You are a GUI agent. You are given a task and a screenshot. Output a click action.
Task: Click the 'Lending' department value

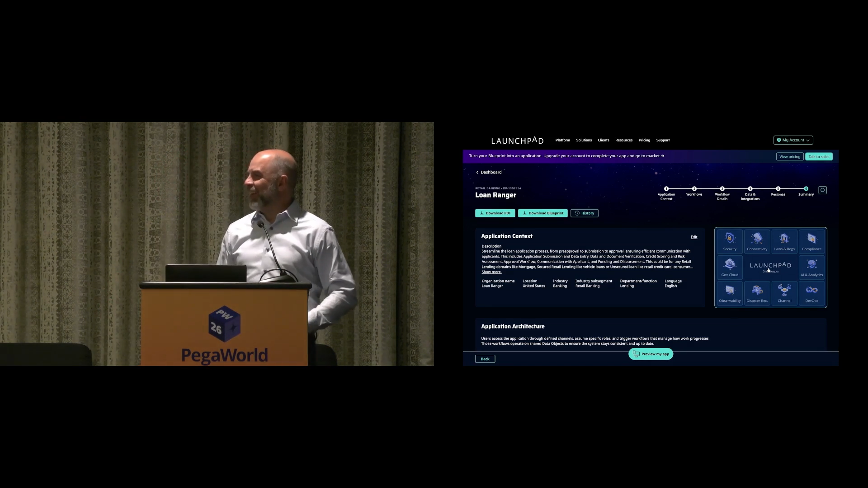coord(627,286)
